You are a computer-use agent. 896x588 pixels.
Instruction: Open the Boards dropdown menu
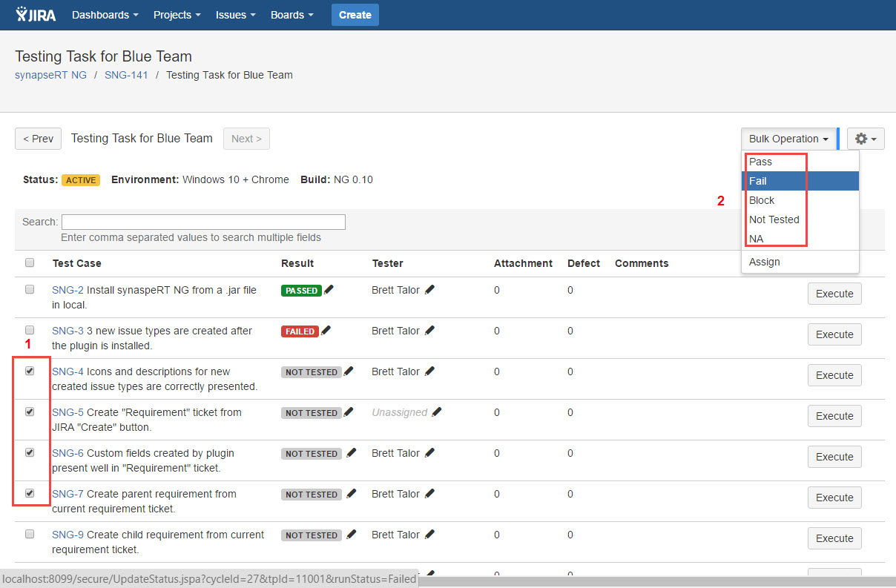(291, 15)
